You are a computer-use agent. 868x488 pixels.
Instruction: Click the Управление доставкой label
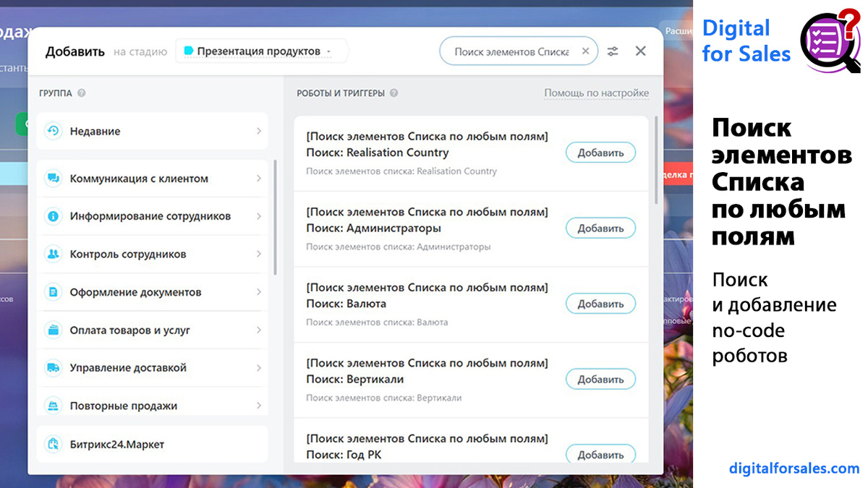128,368
